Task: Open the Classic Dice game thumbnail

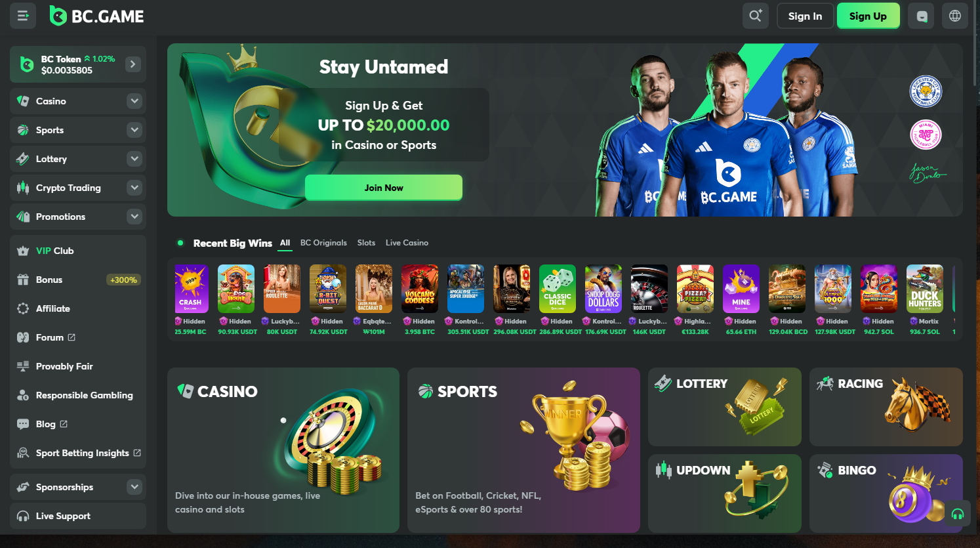Action: pos(558,289)
